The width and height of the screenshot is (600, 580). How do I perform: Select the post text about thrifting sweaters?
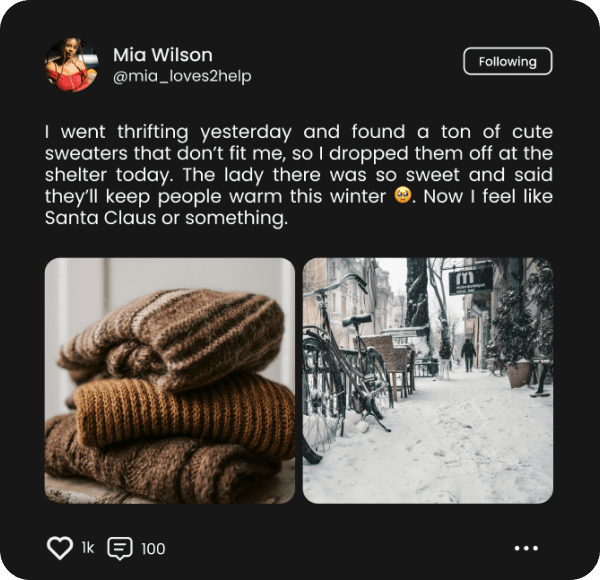299,175
